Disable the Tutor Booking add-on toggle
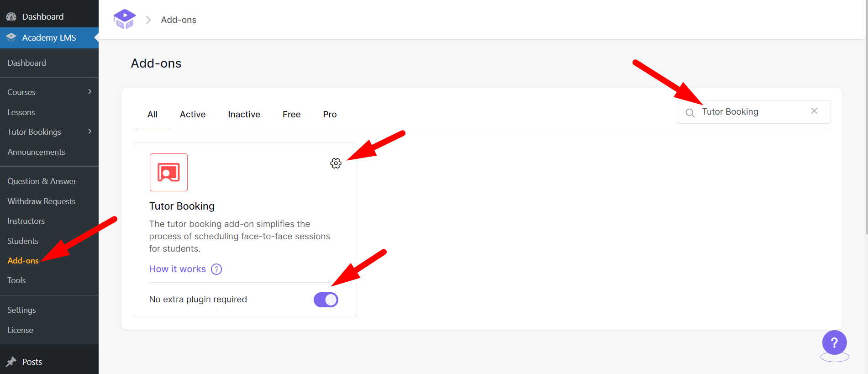Image resolution: width=868 pixels, height=374 pixels. pos(326,300)
